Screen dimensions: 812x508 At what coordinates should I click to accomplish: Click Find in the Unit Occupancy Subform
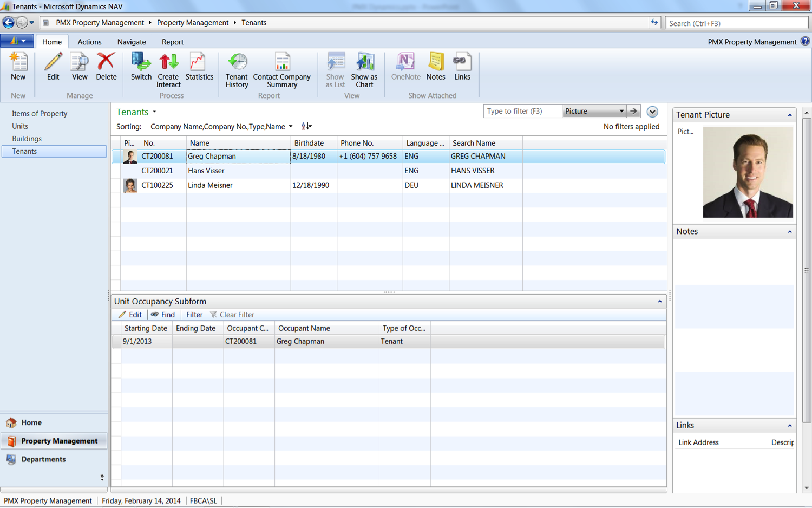click(163, 315)
